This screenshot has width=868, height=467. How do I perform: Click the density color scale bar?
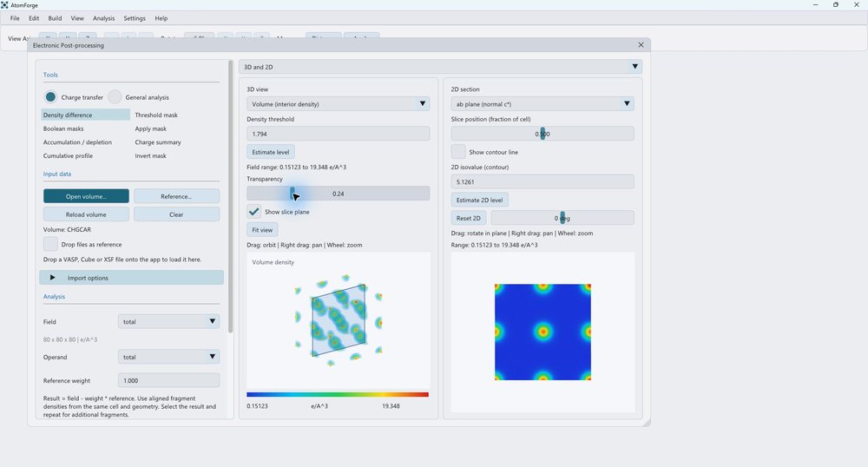pyautogui.click(x=338, y=394)
